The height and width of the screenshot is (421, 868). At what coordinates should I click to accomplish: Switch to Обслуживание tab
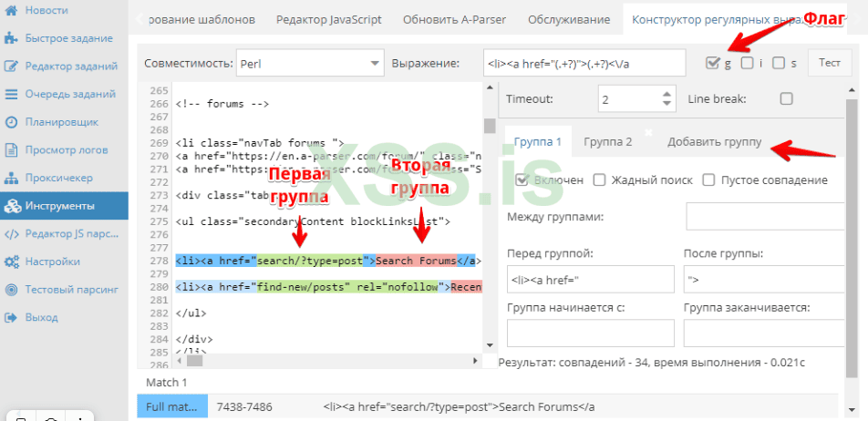click(569, 20)
